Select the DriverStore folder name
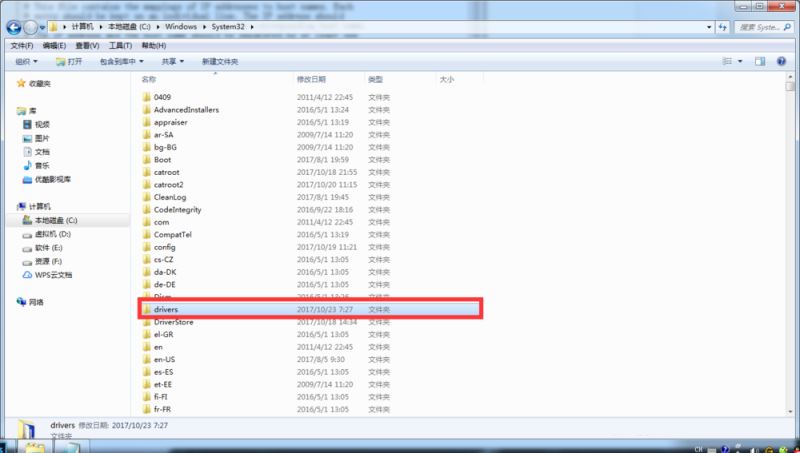800x453 pixels. pyautogui.click(x=173, y=322)
